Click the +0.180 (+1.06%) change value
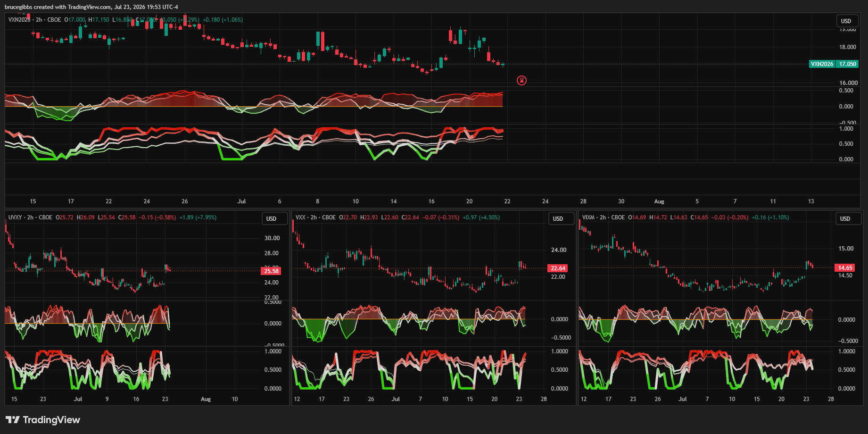Screen dimensions: 868x434 (223, 20)
